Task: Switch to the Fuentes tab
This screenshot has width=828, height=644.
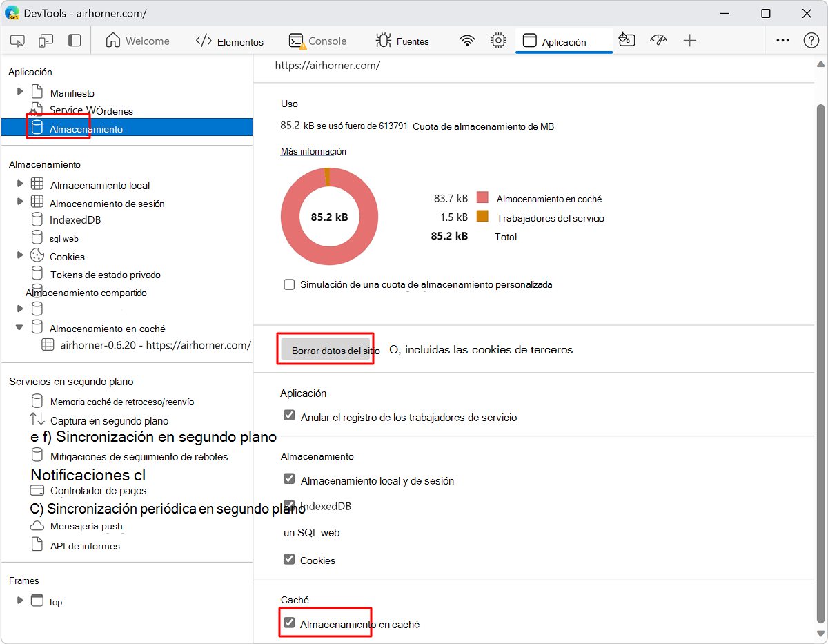Action: [x=402, y=41]
